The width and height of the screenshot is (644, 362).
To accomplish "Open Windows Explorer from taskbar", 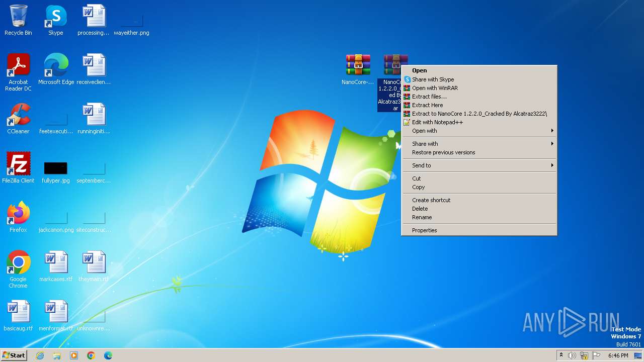I will coord(57,355).
